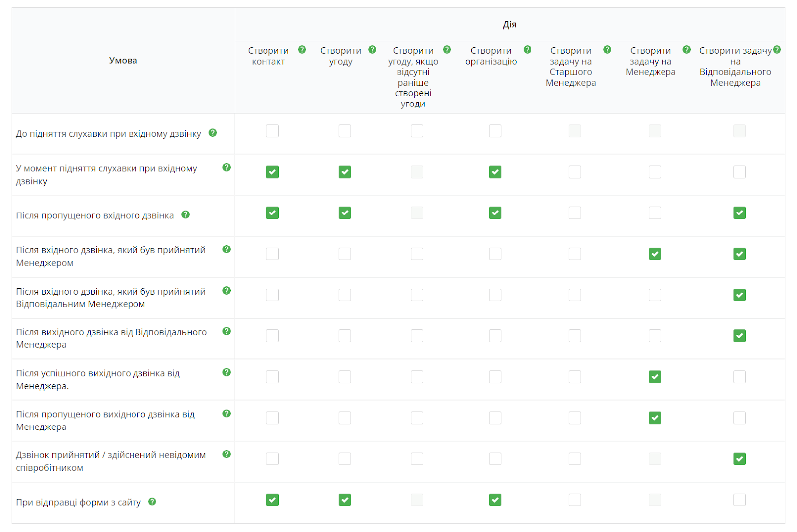Open help for пропущеного вихідного дзвінка від Менеджера
The width and height of the screenshot is (797, 532).
[x=227, y=413]
